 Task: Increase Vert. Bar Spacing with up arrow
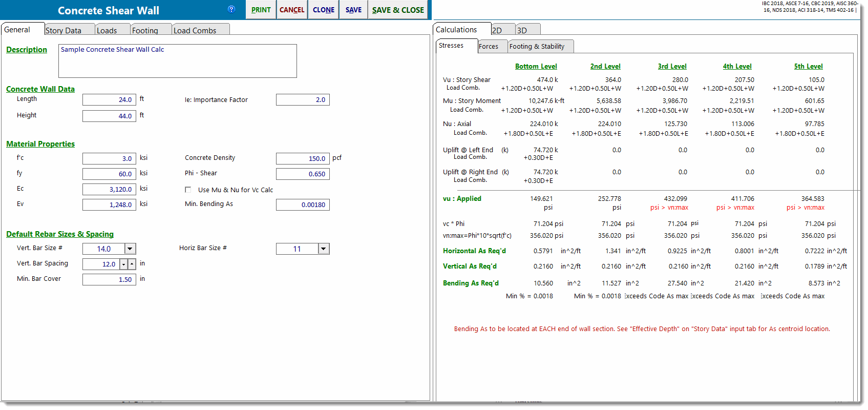[x=132, y=264]
